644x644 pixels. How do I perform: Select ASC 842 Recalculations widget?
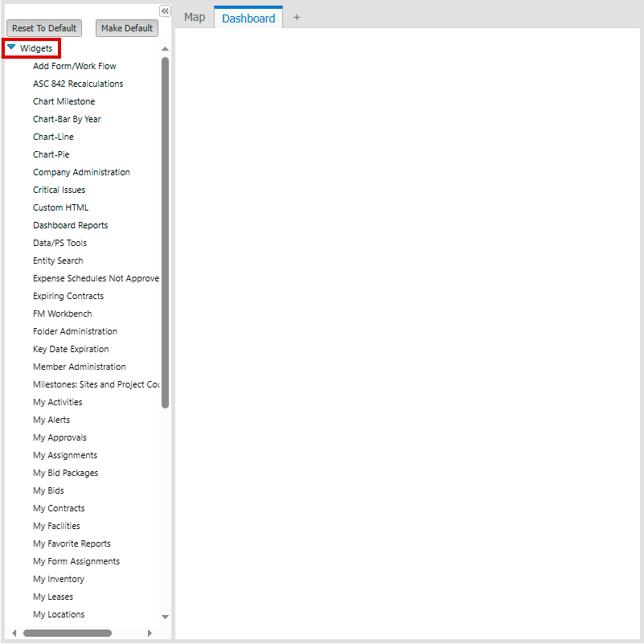(78, 84)
